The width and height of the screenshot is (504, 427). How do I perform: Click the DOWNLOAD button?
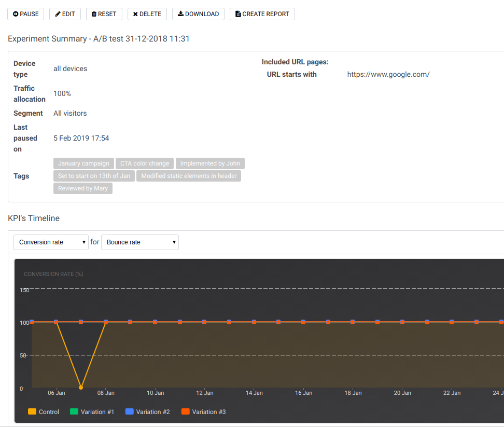(x=198, y=14)
